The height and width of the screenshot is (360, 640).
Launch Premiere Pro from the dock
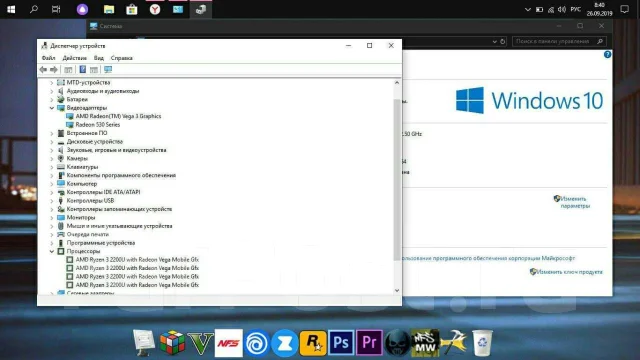pyautogui.click(x=369, y=343)
